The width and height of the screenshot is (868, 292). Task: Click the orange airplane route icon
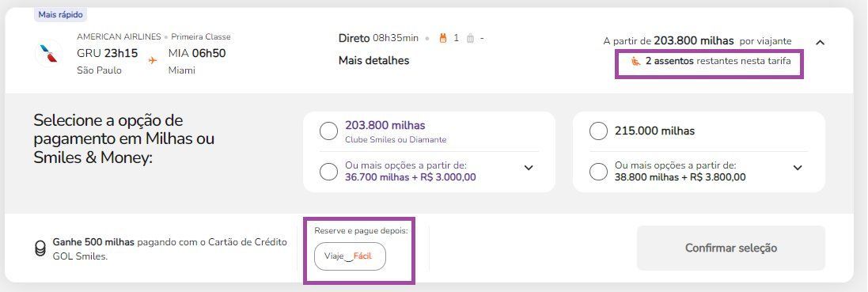153,60
